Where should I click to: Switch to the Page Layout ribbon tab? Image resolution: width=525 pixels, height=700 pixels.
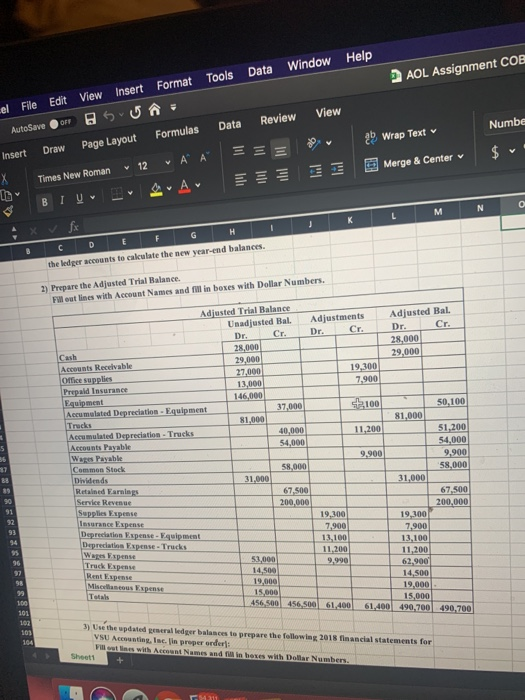pyautogui.click(x=109, y=142)
